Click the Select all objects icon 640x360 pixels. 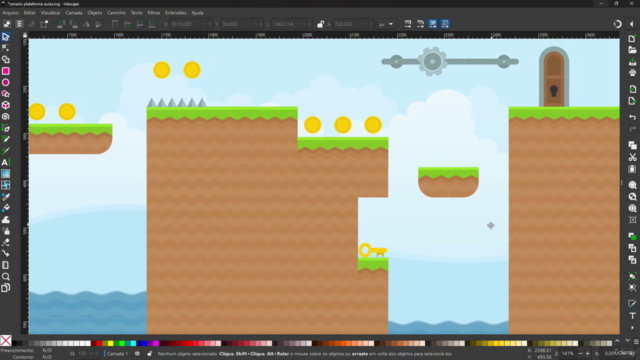pos(7,24)
